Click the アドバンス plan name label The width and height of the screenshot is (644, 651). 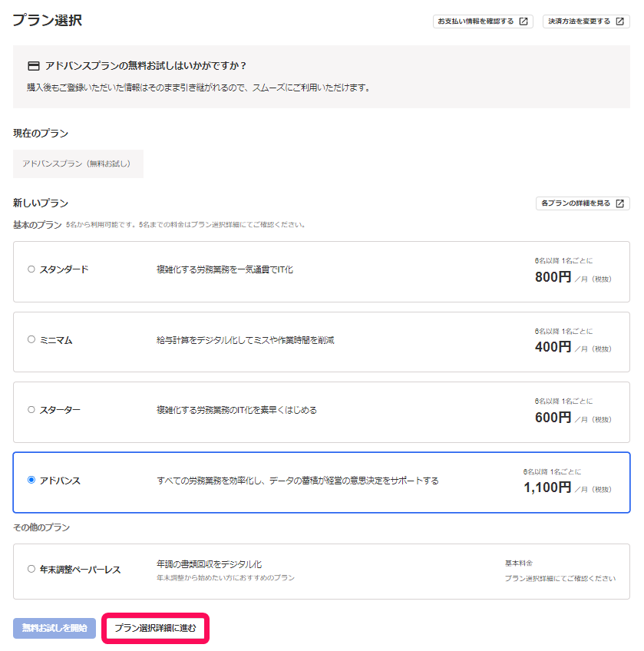coord(60,481)
